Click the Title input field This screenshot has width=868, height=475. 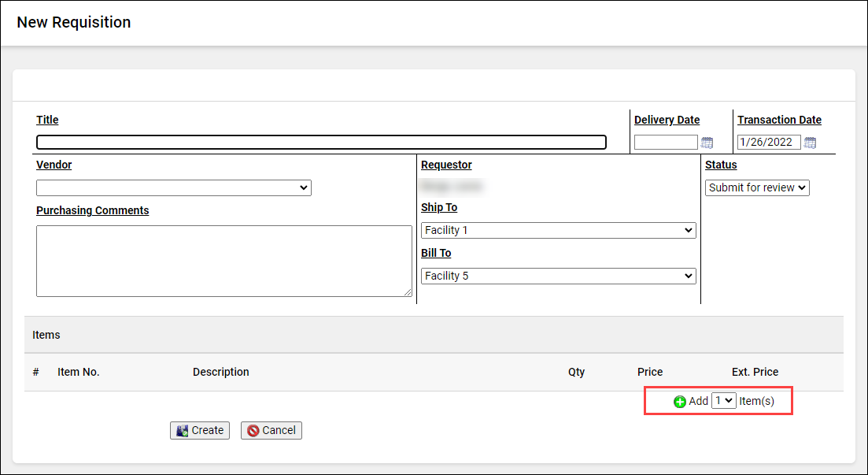(321, 142)
